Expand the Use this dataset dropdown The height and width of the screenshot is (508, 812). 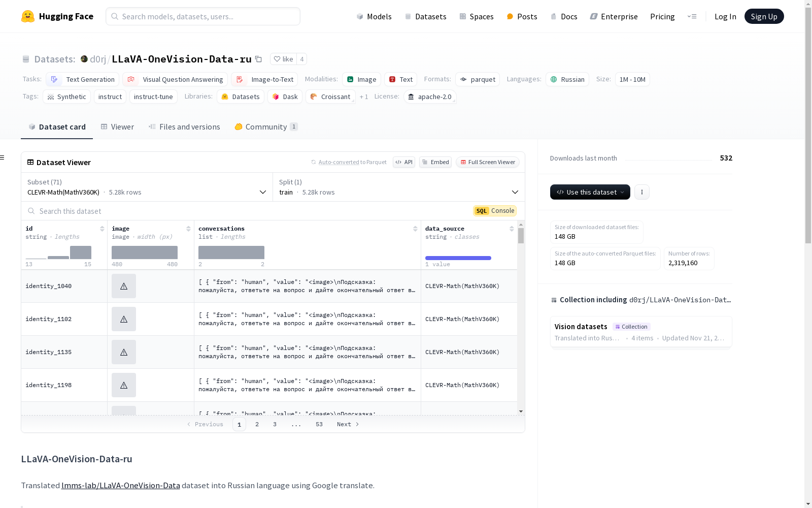[x=590, y=192]
